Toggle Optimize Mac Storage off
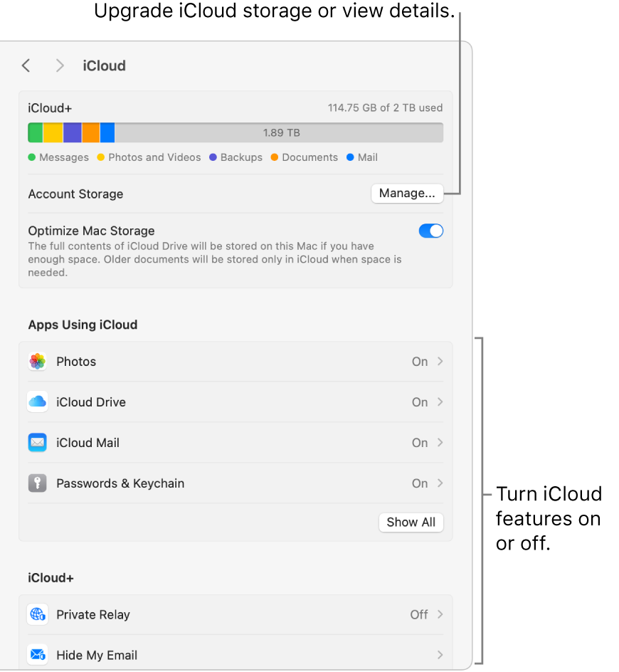The image size is (619, 672). coord(430,231)
